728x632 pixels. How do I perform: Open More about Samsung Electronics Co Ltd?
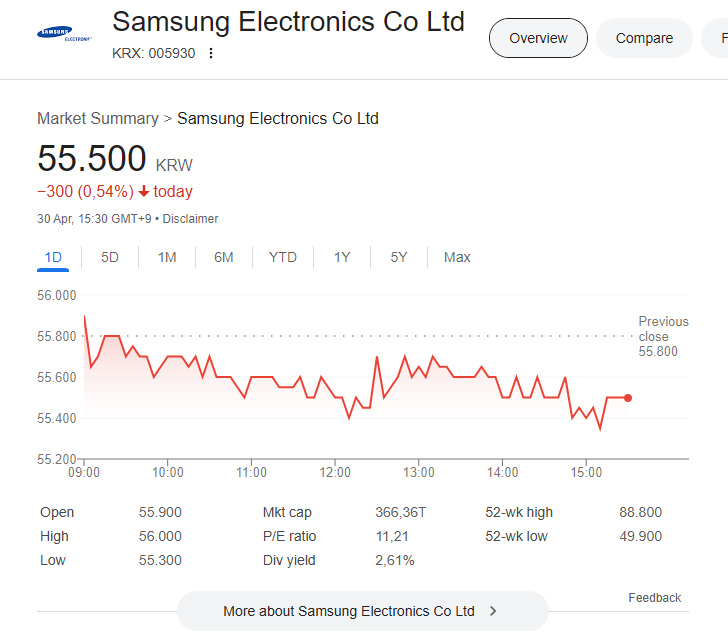[x=348, y=610]
